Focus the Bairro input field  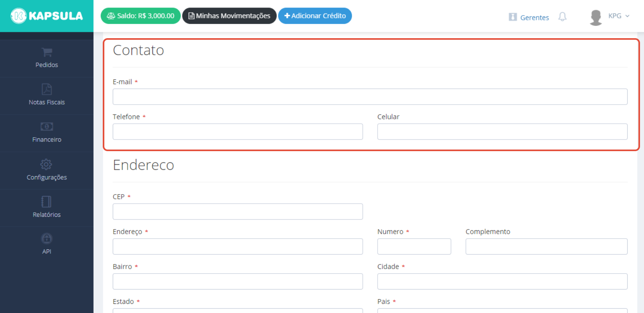click(238, 282)
